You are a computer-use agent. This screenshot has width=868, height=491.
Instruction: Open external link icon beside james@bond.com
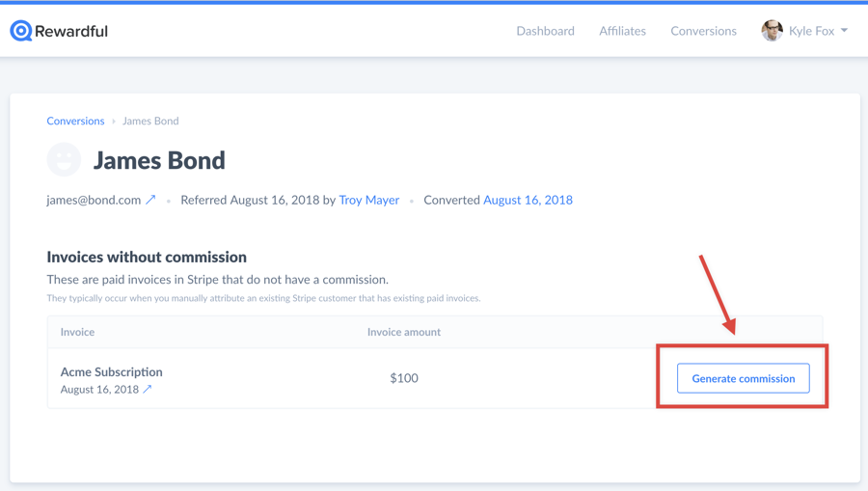(150, 200)
